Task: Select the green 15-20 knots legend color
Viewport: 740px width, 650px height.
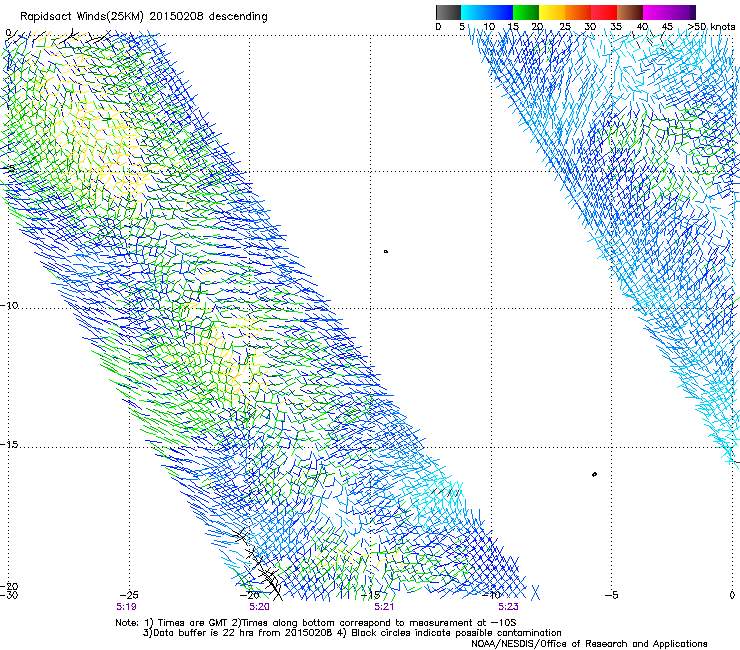Action: [526, 12]
